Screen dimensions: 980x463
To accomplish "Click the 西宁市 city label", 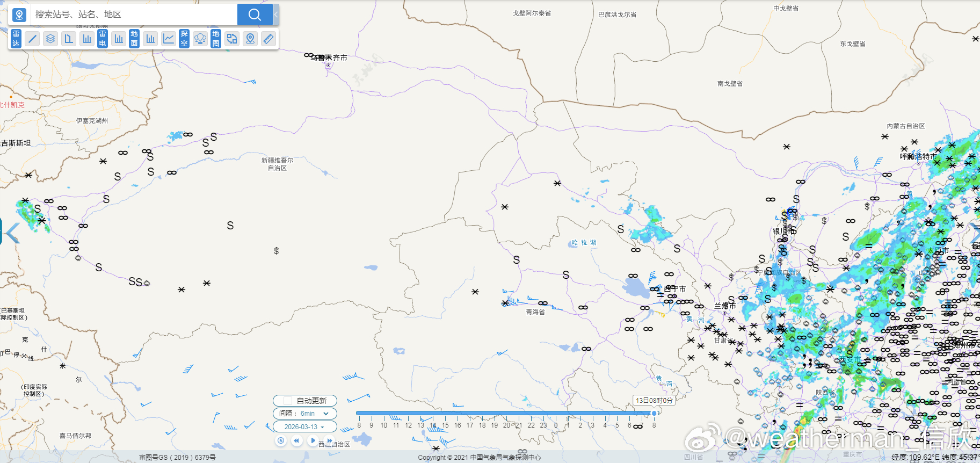I will (675, 289).
